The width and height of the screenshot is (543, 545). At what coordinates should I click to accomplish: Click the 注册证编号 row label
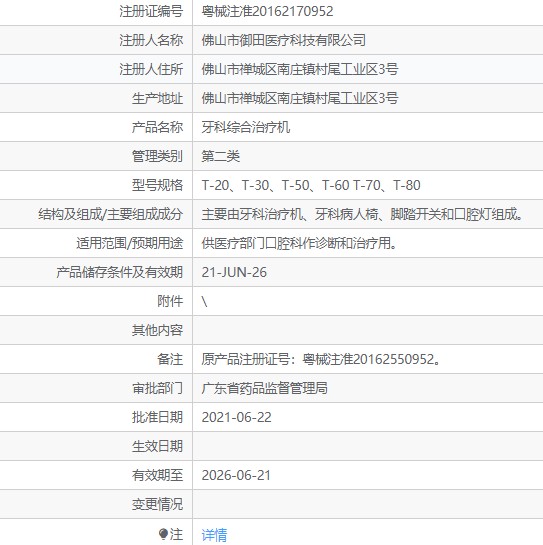point(151,11)
